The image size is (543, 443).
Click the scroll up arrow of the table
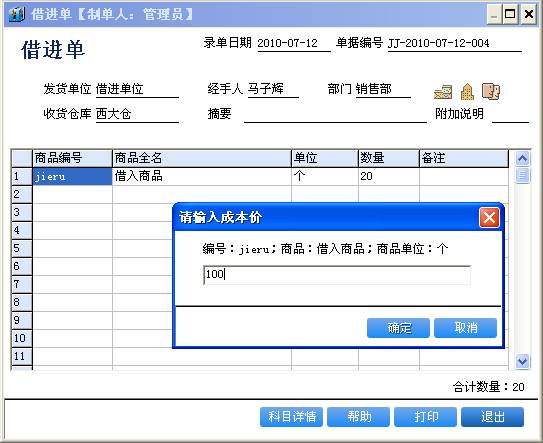(522, 159)
